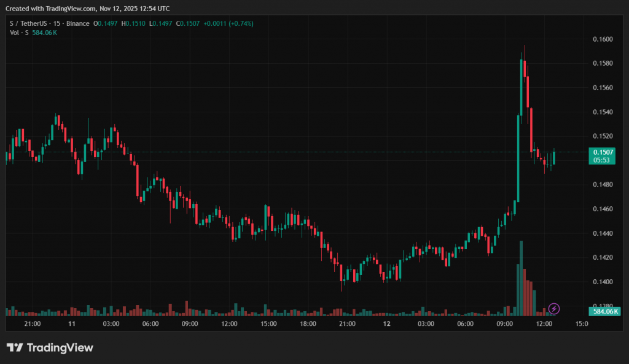
Task: Click the TradingView logo at bottom left
Action: click(x=50, y=347)
